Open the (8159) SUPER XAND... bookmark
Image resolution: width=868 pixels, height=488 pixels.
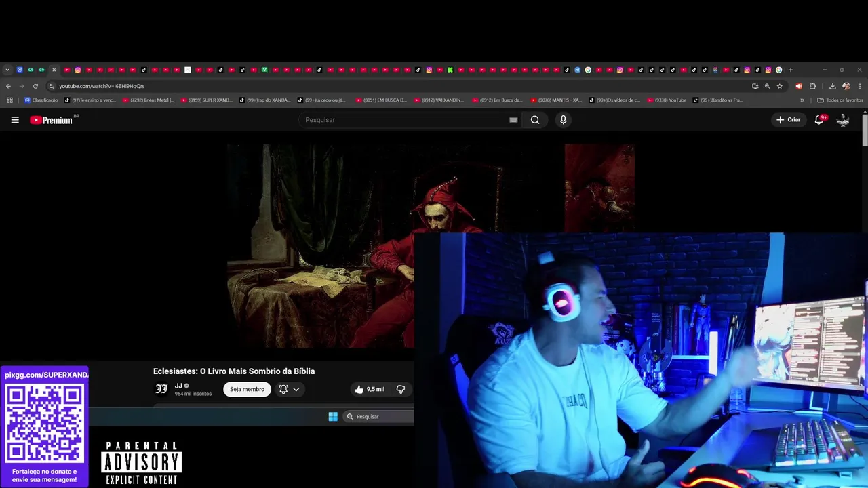coord(207,100)
